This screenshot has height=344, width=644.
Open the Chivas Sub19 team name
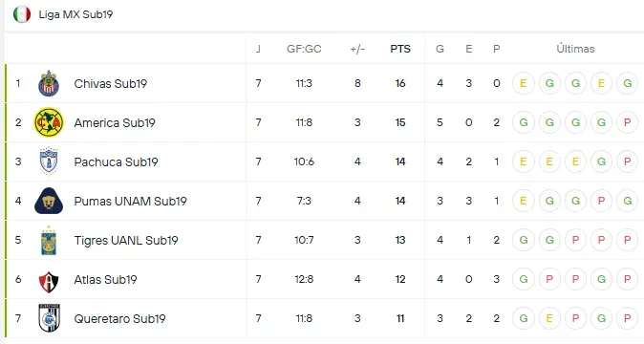[x=111, y=84]
